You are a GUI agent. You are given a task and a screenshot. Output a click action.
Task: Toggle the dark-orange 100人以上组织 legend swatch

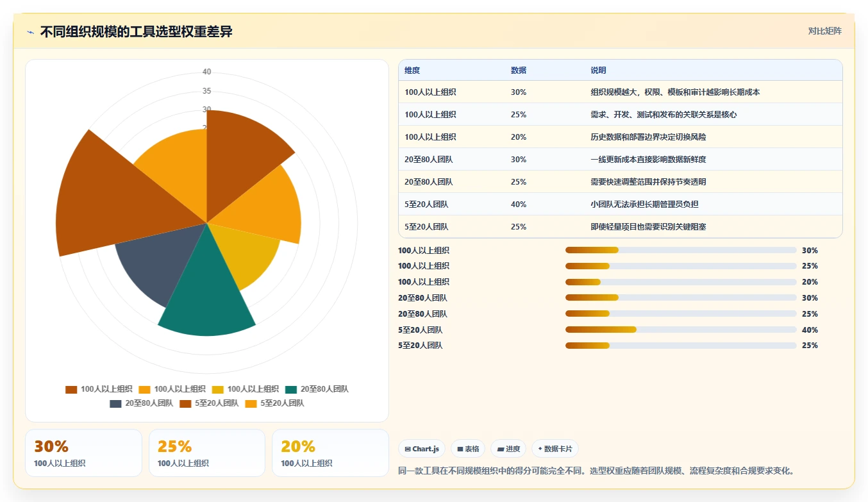[71, 389]
